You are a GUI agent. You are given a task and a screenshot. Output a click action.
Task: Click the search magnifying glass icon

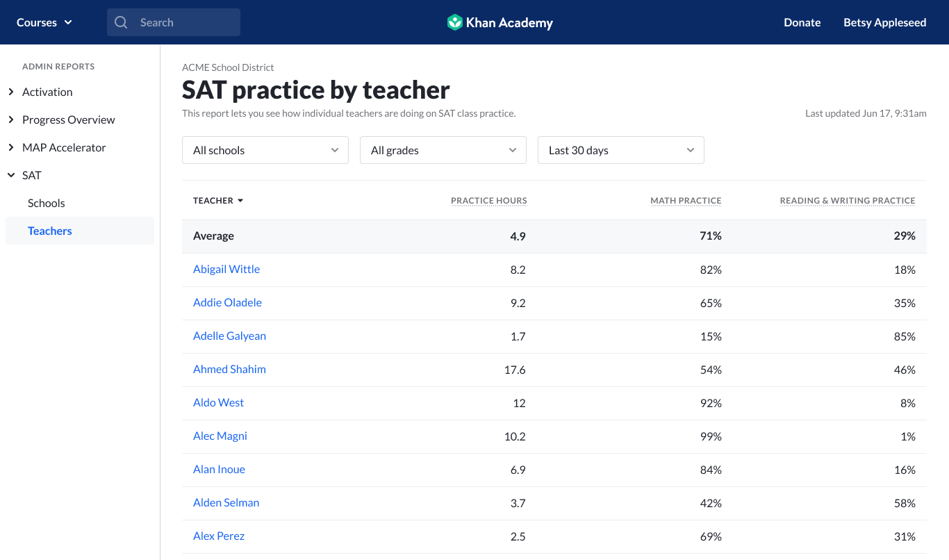coord(121,22)
